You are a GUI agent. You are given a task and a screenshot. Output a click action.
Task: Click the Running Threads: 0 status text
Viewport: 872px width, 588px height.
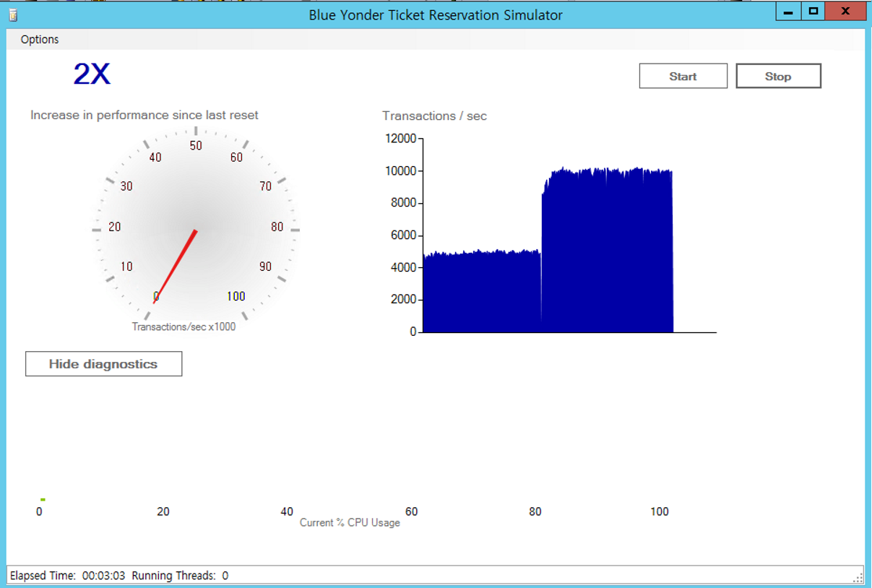point(180,576)
